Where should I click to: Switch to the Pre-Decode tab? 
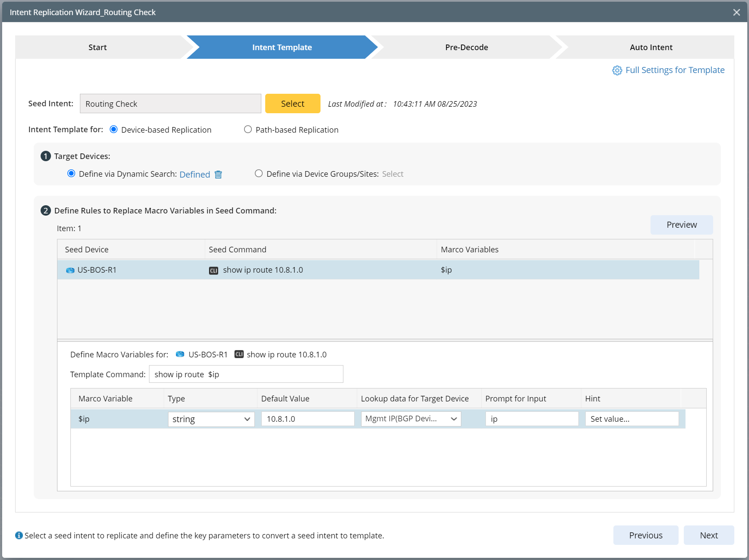tap(467, 47)
